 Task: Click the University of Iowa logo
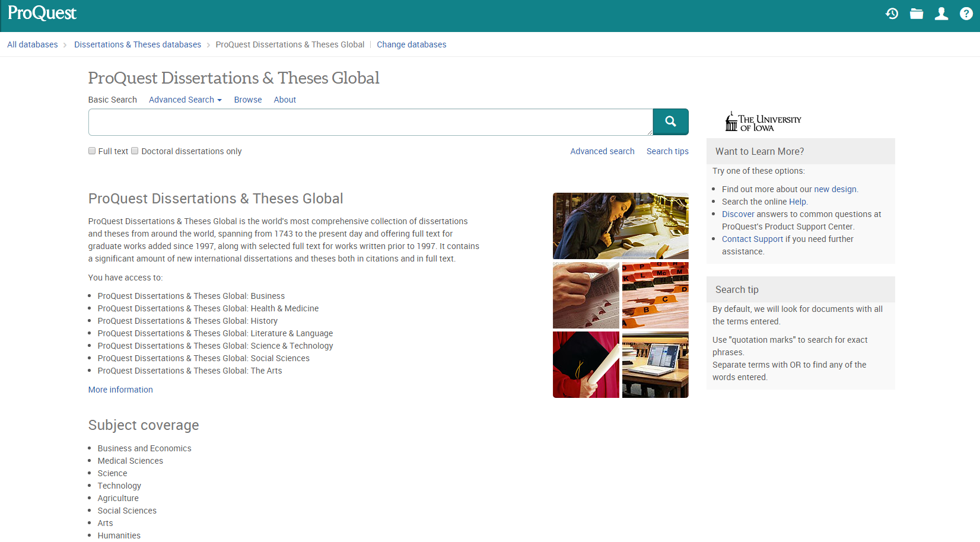pyautogui.click(x=763, y=122)
